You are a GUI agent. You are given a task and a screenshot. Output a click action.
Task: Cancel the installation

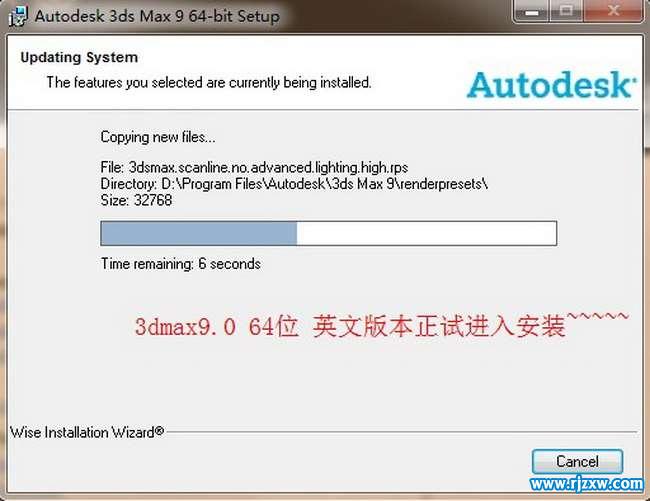pyautogui.click(x=577, y=462)
